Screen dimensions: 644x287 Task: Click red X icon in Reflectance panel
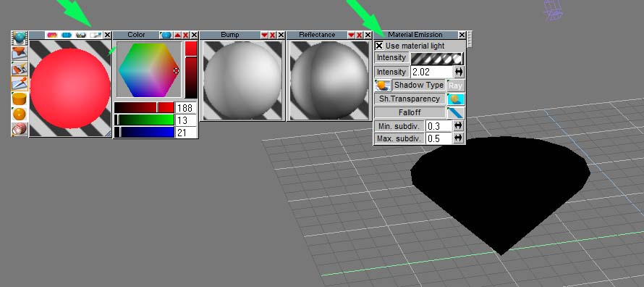point(360,36)
